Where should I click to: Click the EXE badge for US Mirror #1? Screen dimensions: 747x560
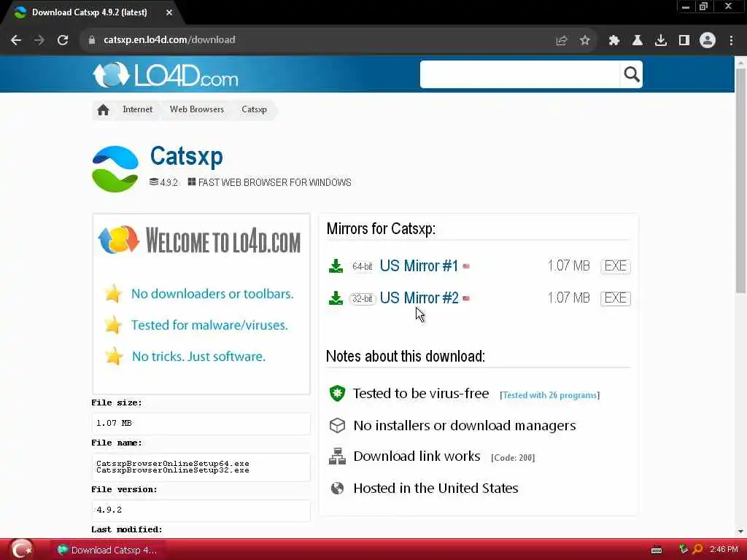tap(616, 266)
